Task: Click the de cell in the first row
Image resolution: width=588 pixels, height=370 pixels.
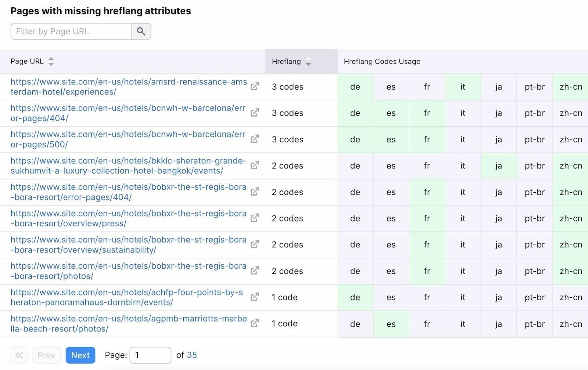Action: (355, 87)
